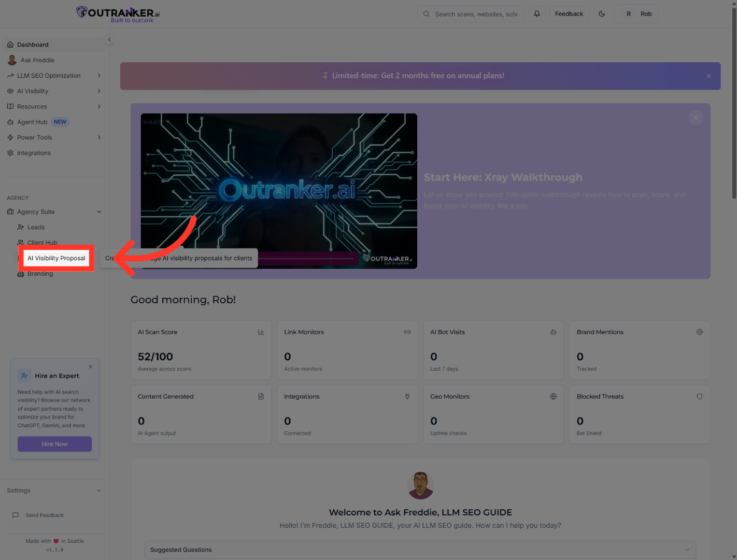Click the Send Feedback chat icon
This screenshot has height=560, width=737.
[16, 515]
